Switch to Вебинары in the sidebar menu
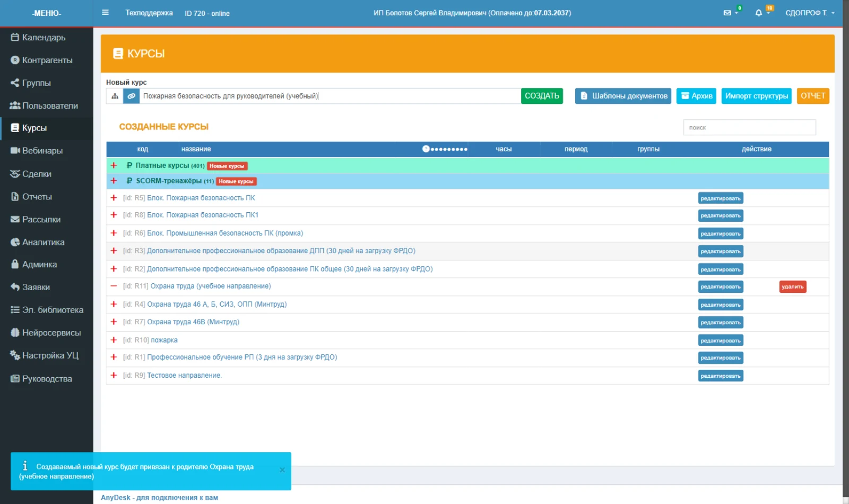 pyautogui.click(x=37, y=151)
